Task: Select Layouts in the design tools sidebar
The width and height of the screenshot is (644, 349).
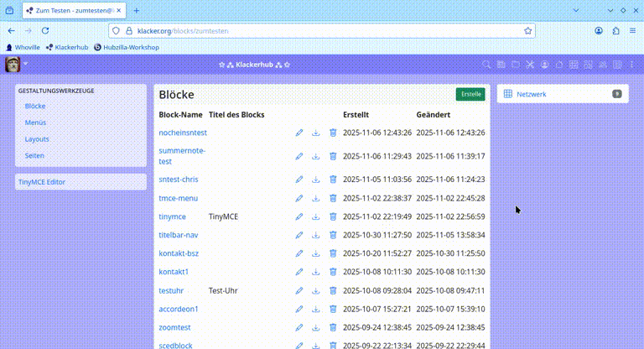Action: 37,139
